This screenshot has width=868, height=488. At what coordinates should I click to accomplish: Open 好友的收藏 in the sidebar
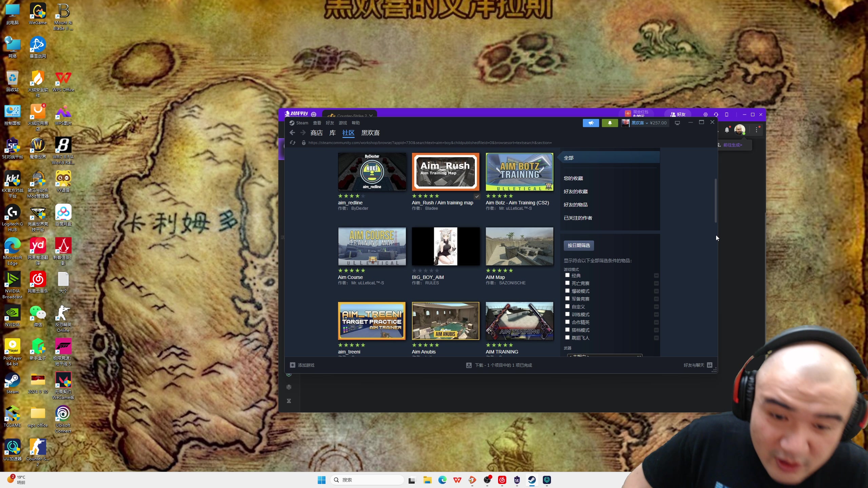pyautogui.click(x=575, y=191)
